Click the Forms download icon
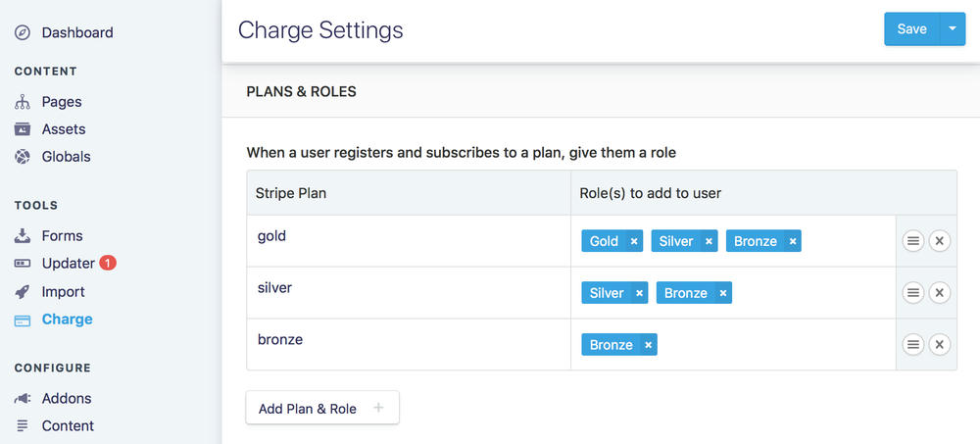This screenshot has height=444, width=980. pyautogui.click(x=23, y=236)
